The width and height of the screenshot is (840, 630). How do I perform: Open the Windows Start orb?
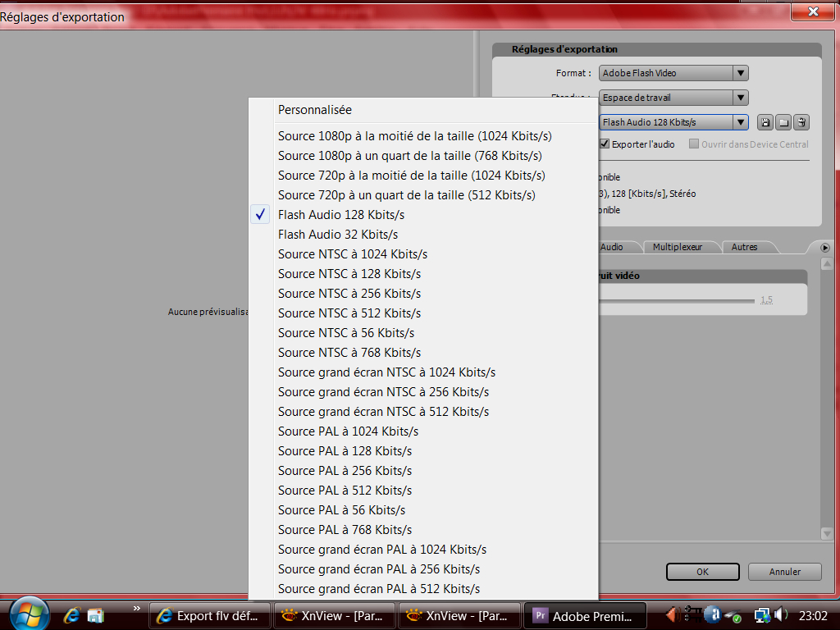tap(30, 614)
